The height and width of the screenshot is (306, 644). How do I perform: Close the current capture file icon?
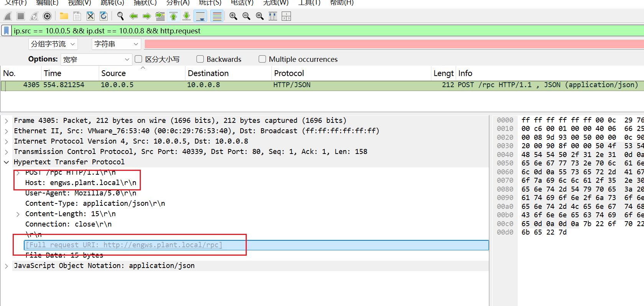pyautogui.click(x=90, y=16)
